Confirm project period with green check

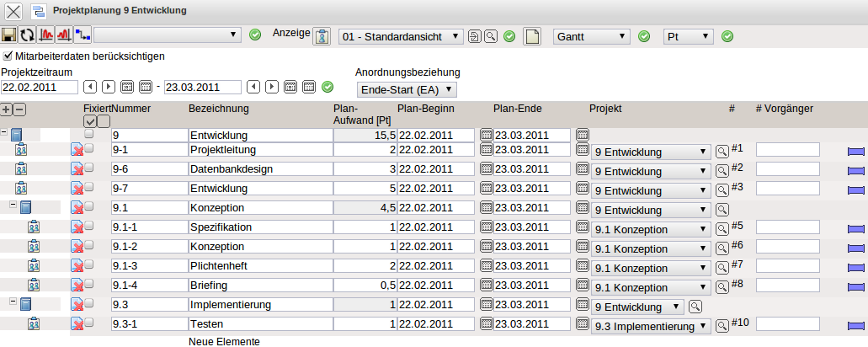327,87
